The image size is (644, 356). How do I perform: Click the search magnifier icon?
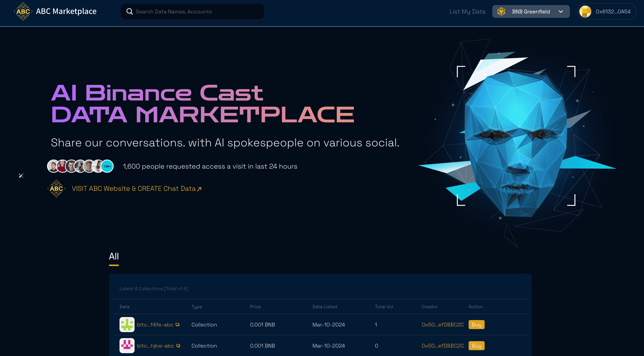tap(129, 11)
